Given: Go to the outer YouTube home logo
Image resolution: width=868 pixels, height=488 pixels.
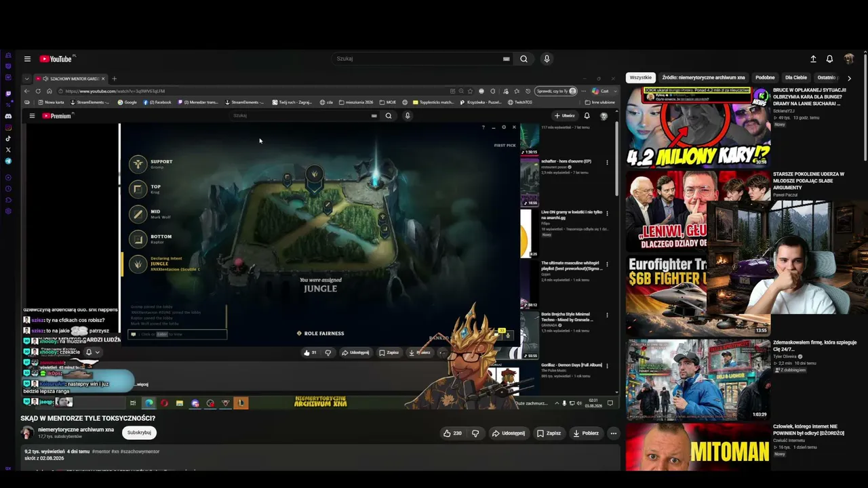Looking at the screenshot, I should (57, 59).
